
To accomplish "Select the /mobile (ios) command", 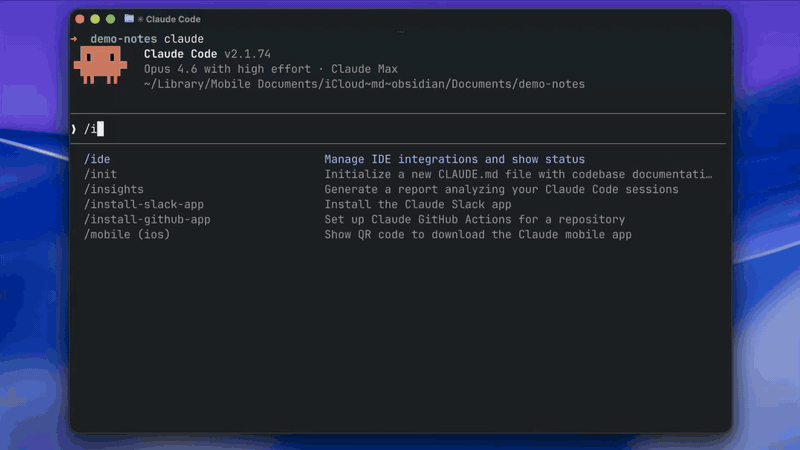I will tap(127, 234).
